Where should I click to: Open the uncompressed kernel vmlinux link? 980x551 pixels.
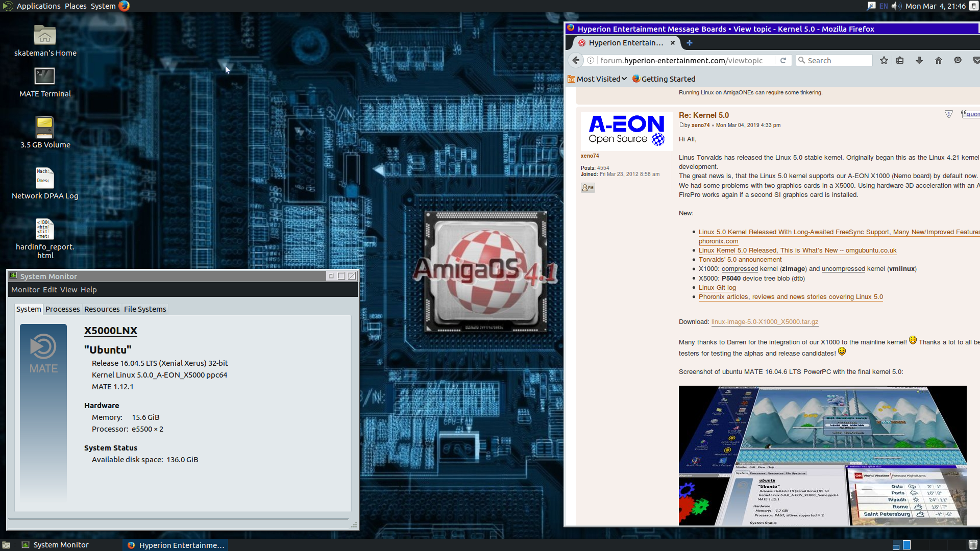pyautogui.click(x=843, y=269)
